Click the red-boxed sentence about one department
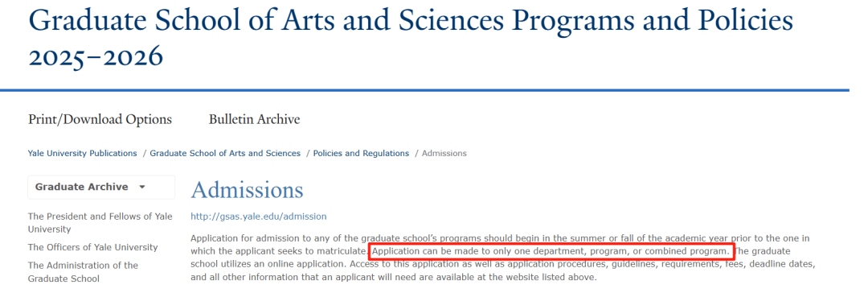This screenshot has height=293, width=868. 551,251
